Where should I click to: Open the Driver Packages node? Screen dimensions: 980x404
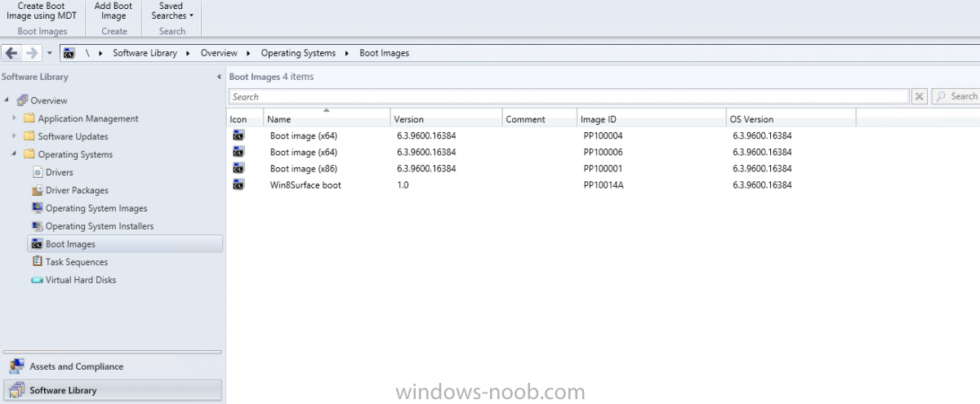[77, 190]
